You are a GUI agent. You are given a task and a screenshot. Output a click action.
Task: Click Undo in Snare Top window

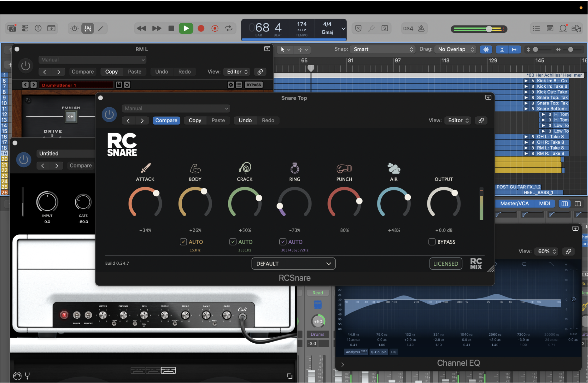[x=245, y=120]
